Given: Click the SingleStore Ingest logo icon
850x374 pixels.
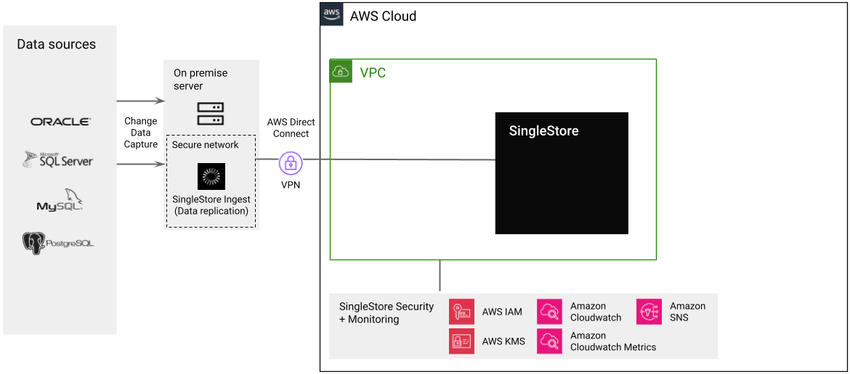Looking at the screenshot, I should 211,177.
